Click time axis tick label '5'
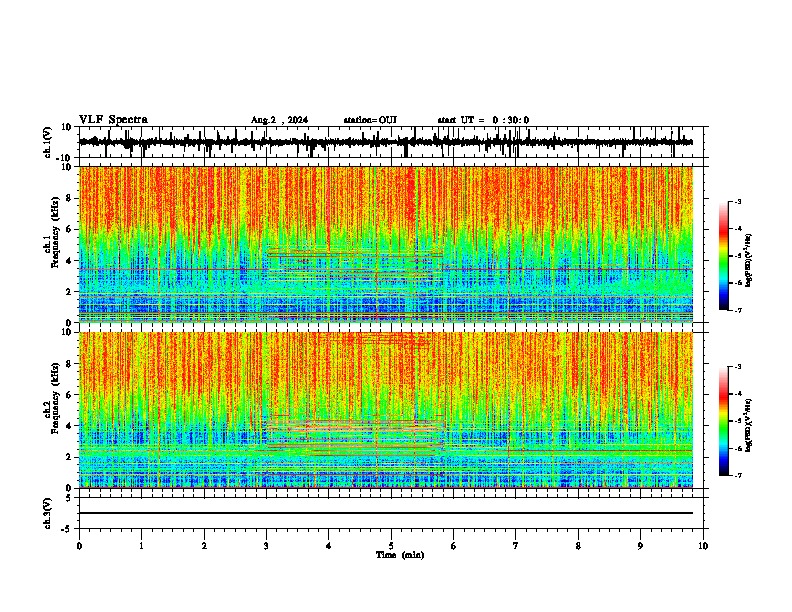The height and width of the screenshot is (612, 792). click(x=391, y=546)
